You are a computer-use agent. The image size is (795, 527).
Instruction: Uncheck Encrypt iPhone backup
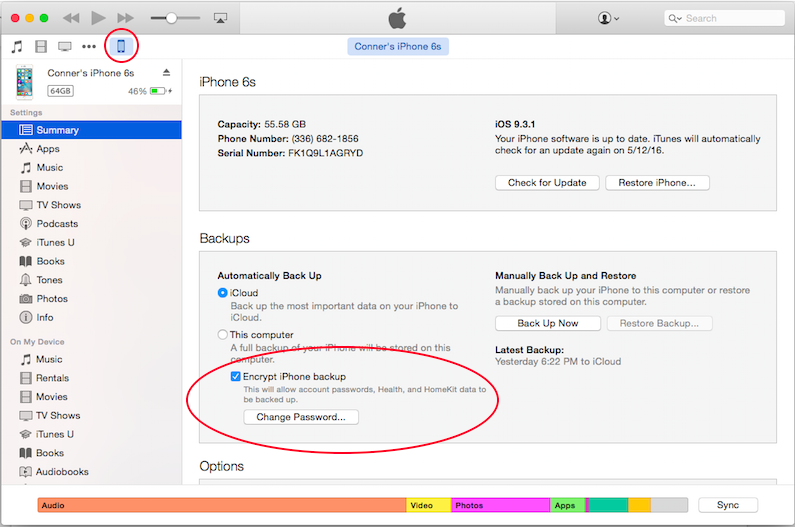[x=235, y=376]
